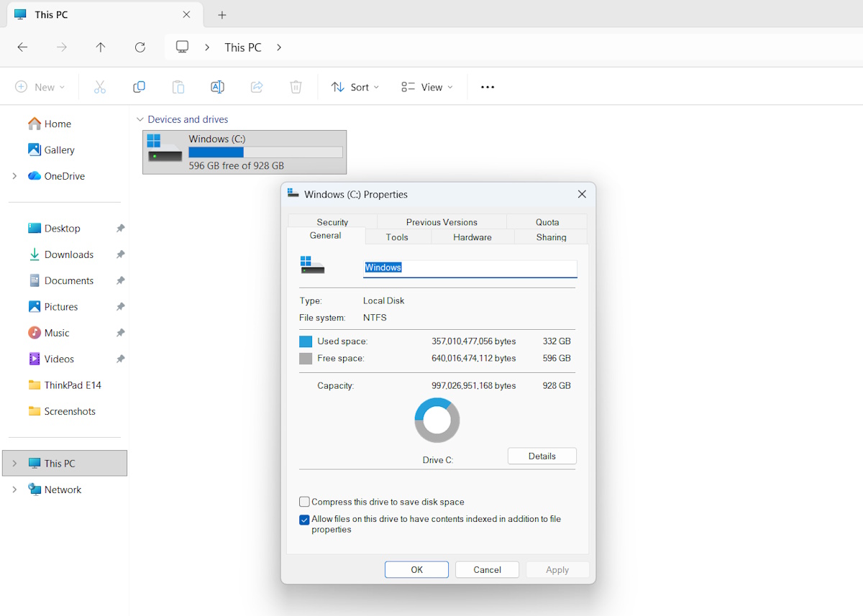Unpin Desktop using its pin icon
The height and width of the screenshot is (616, 863).
(x=120, y=229)
